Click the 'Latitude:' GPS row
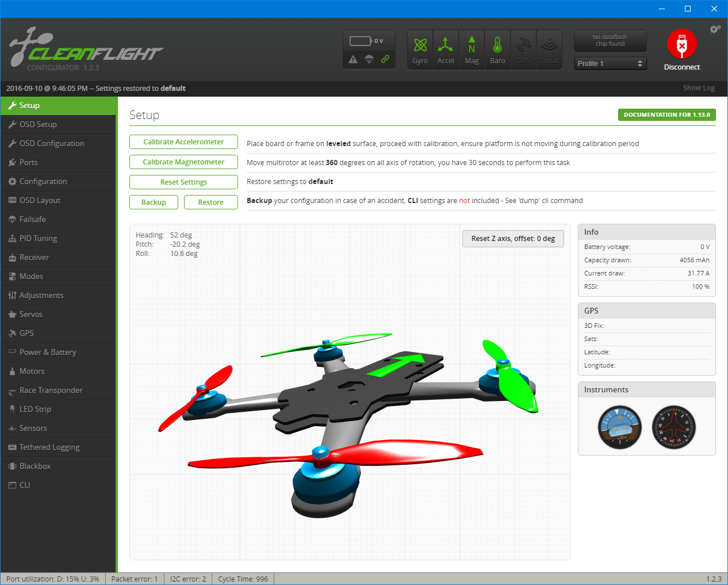Viewport: 728px width, 585px height. [647, 352]
